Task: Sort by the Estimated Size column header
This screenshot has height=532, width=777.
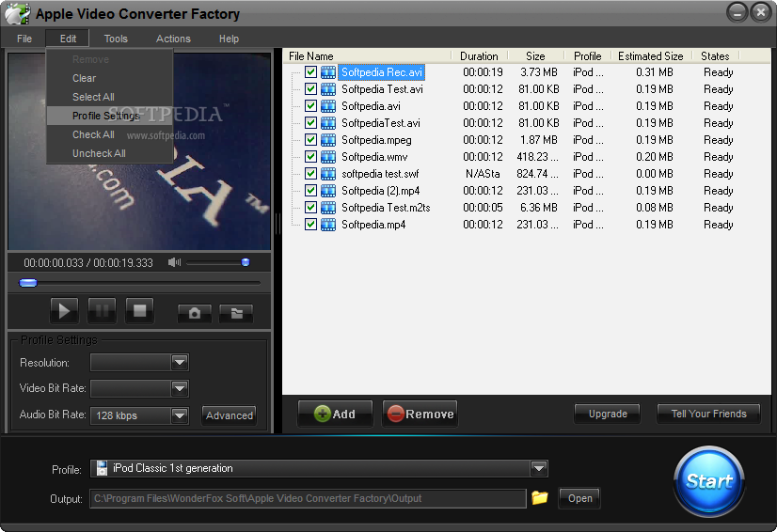Action: click(x=651, y=56)
